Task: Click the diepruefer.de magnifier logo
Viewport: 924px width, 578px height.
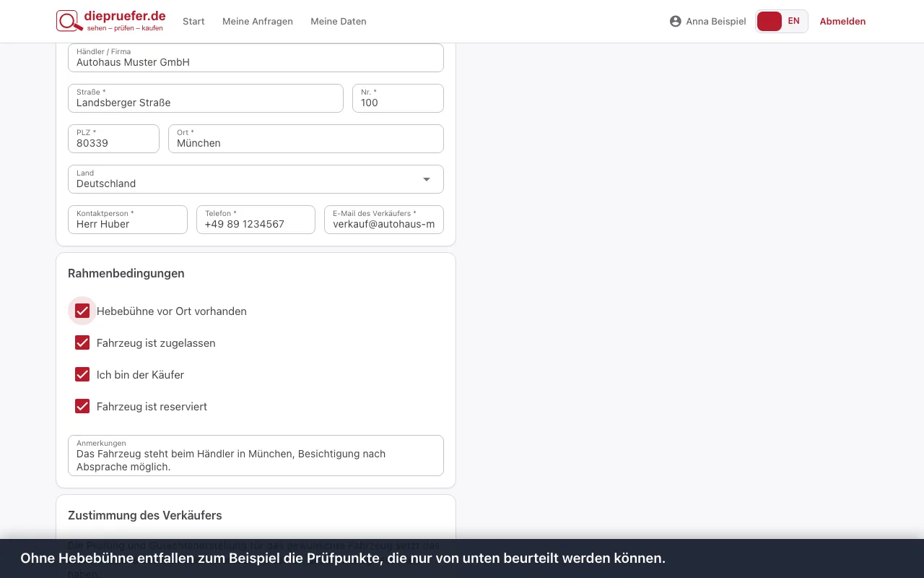Action: pyautogui.click(x=110, y=21)
